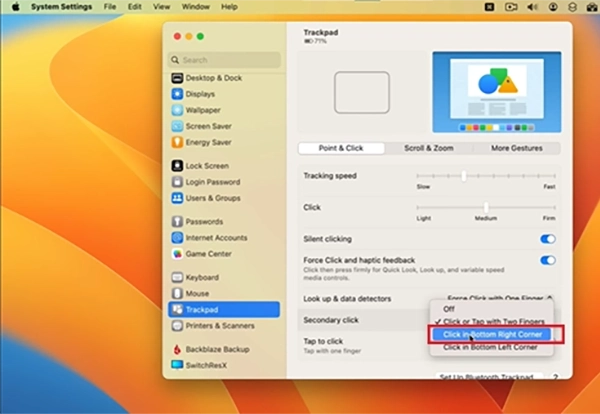Select Click in Bottom Right Corner
Viewport: 600px width, 414px height.
491,334
